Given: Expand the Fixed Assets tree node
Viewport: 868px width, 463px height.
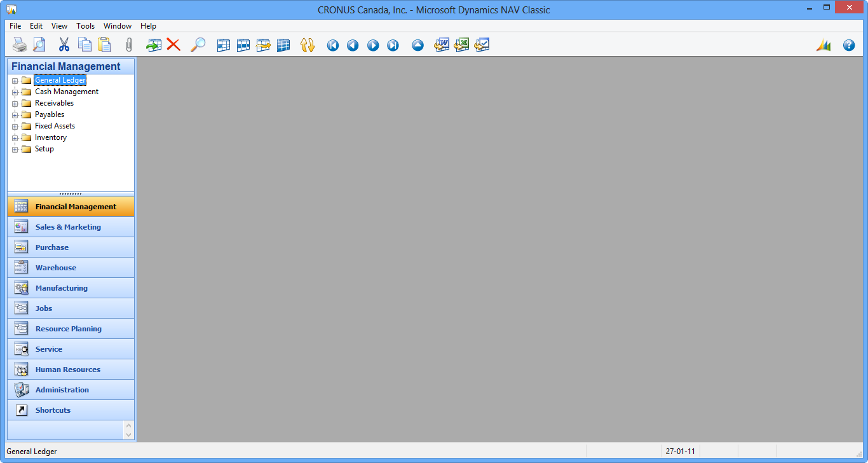Looking at the screenshot, I should 15,127.
